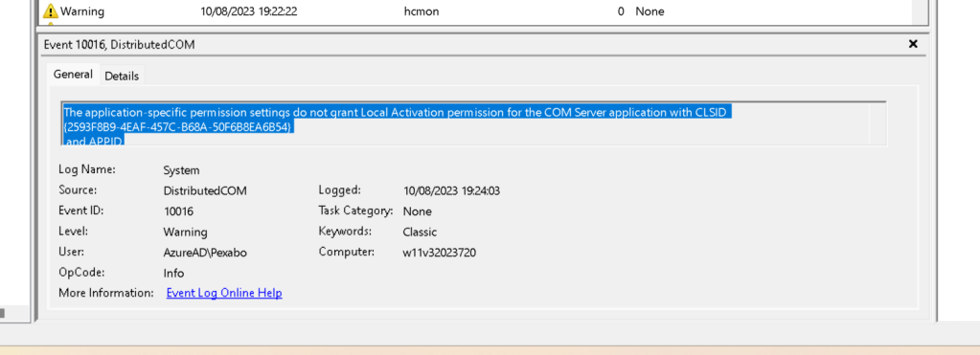Image resolution: width=980 pixels, height=355 pixels.
Task: Click the OpCode value Info
Action: 173,274
